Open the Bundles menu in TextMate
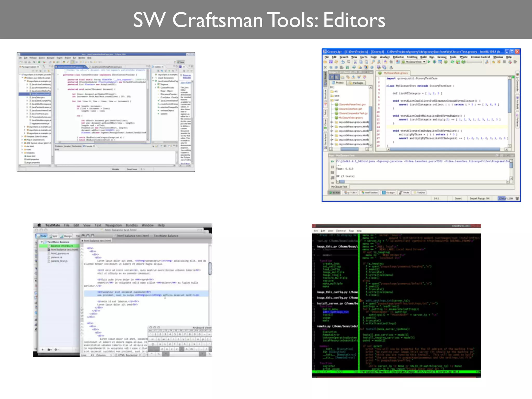Image resolution: width=532 pixels, height=399 pixels. pyautogui.click(x=132, y=225)
